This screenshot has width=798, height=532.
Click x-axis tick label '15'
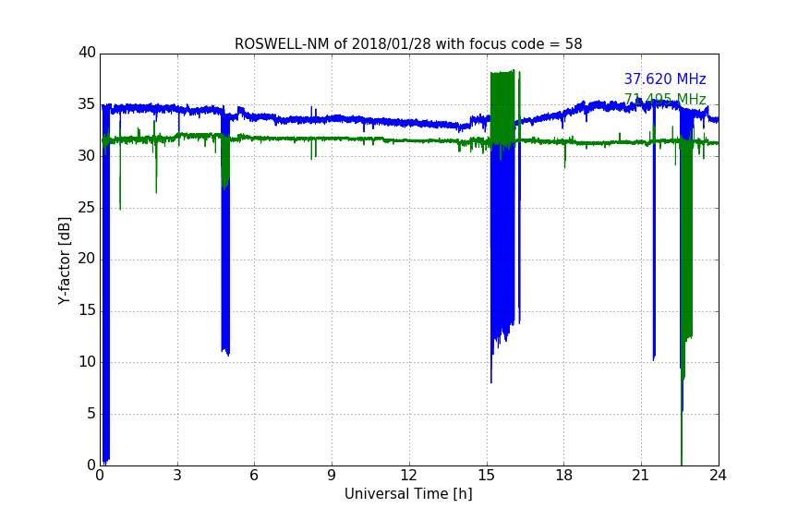coord(486,476)
